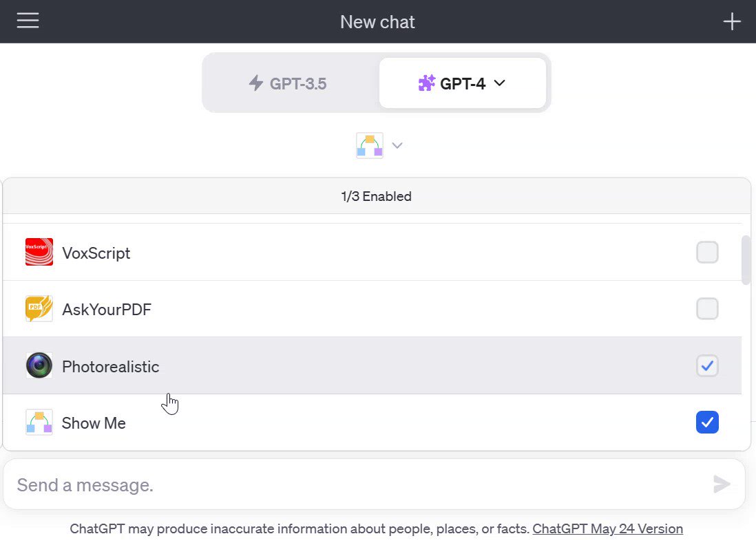Click the enabled Show Me icon above list
Screen dimensions: 756x545
[370, 145]
